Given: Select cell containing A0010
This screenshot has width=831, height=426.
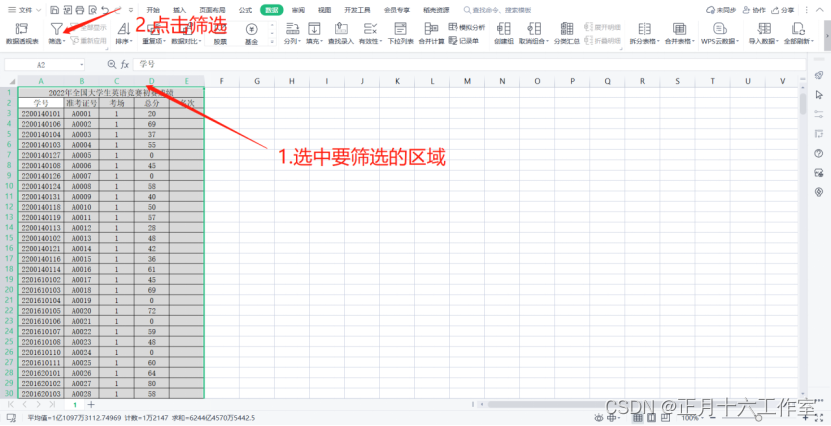Looking at the screenshot, I should (82, 207).
